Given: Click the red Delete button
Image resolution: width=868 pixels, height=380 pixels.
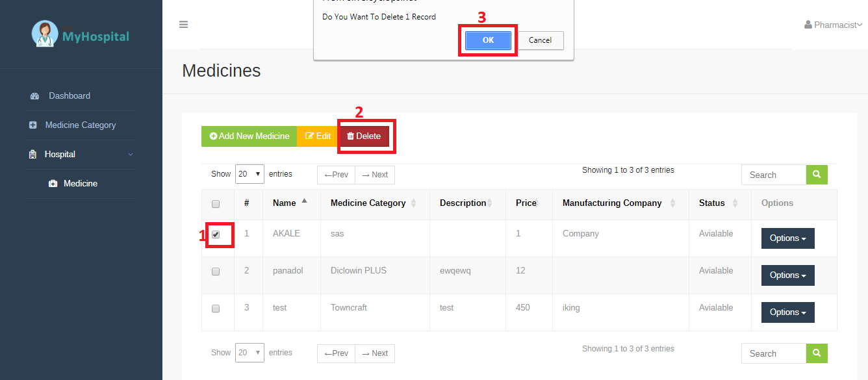Looking at the screenshot, I should point(364,136).
